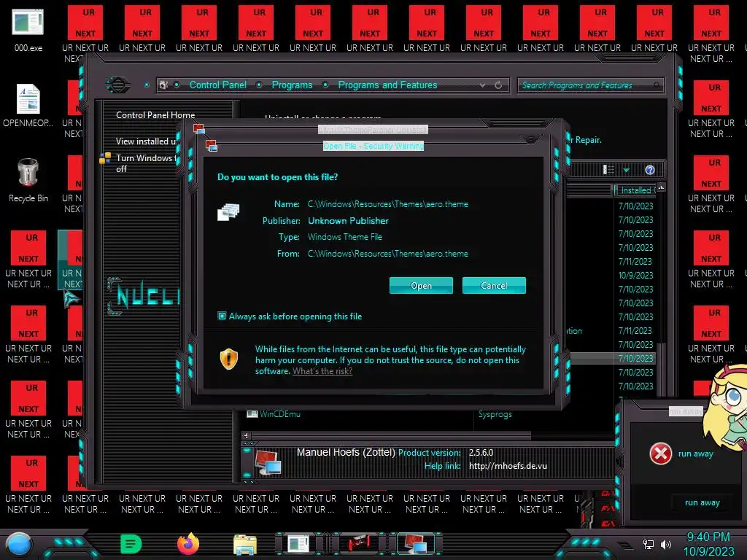747x560 pixels.
Task: Click the Windows features shield icon
Action: 105,158
